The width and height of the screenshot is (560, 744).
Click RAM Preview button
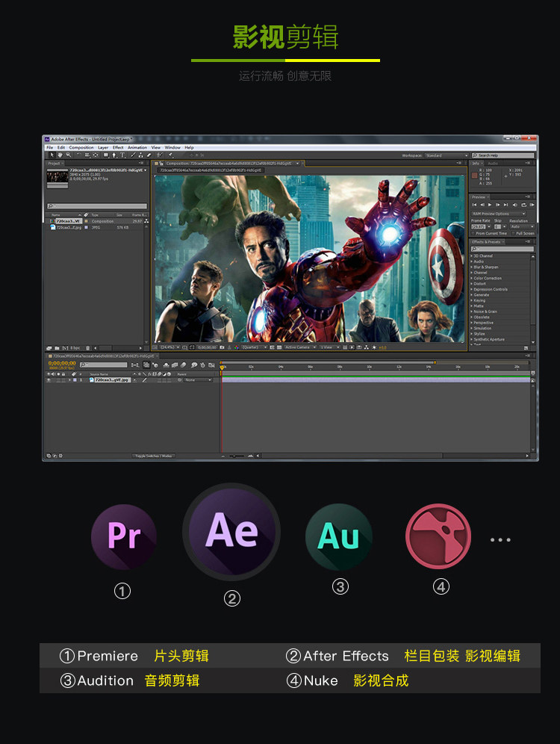pyautogui.click(x=532, y=205)
